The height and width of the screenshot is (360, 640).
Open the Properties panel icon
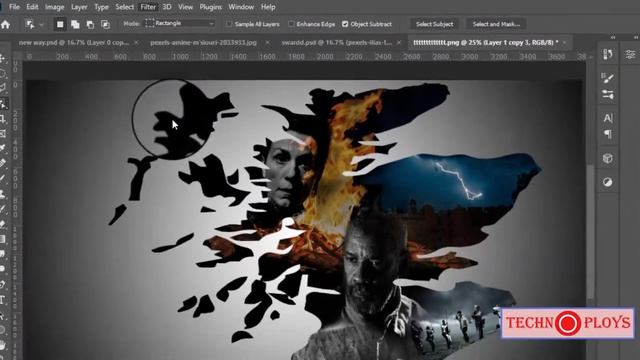(631, 54)
